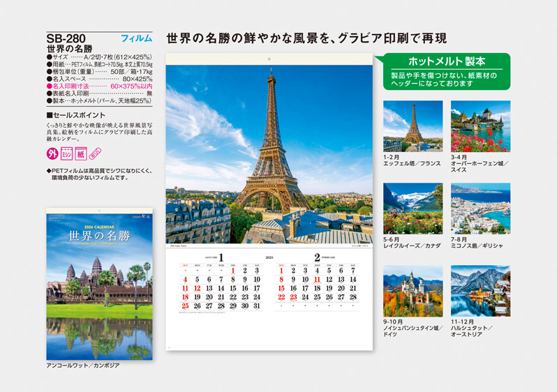Click the PETフィルムは高品質 note
This screenshot has height=392, width=557.
[x=99, y=174]
